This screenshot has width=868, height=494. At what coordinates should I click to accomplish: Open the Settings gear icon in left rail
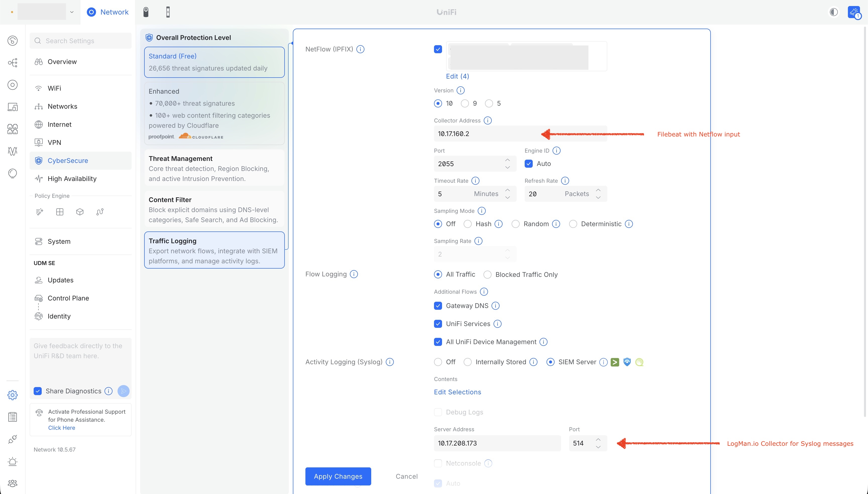pos(13,395)
